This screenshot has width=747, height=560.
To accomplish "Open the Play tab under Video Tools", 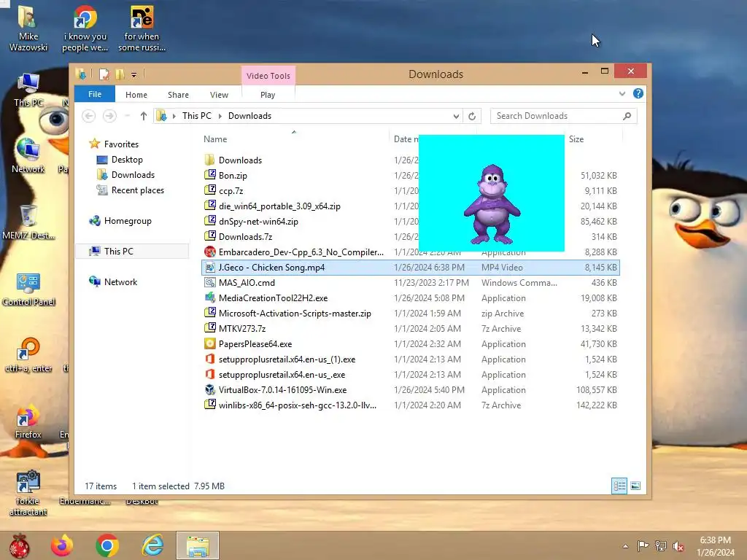I will click(268, 95).
